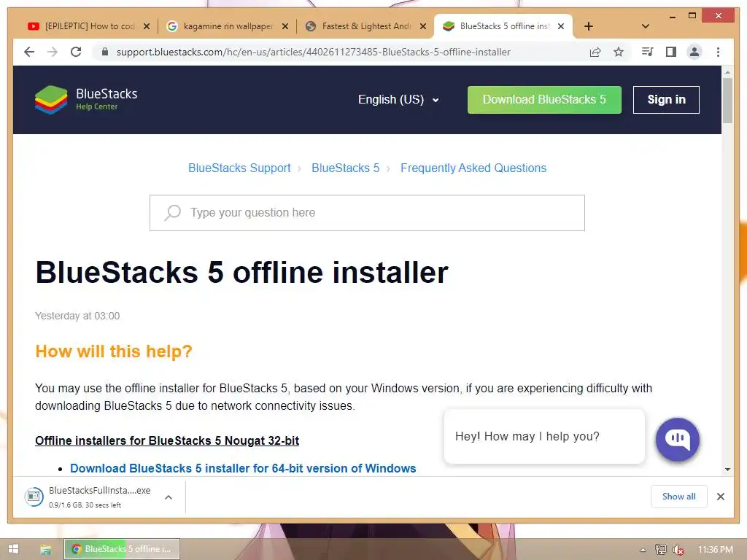Click the Offline installers Nougat 32-bit heading
Image resolution: width=747 pixels, height=560 pixels.
[167, 440]
